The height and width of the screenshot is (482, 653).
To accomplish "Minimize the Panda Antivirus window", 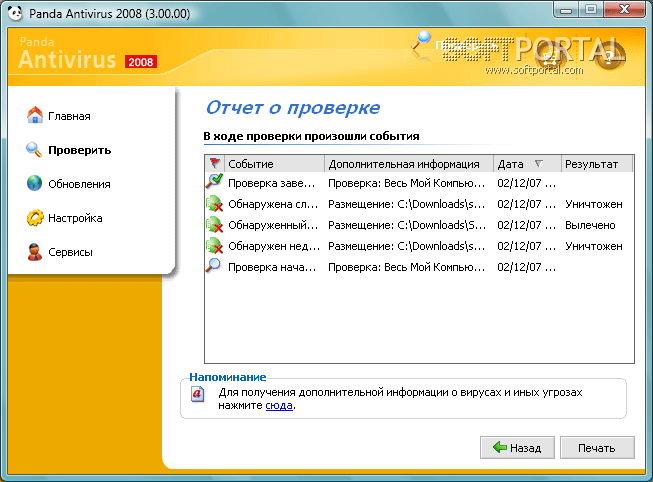I will click(x=566, y=10).
